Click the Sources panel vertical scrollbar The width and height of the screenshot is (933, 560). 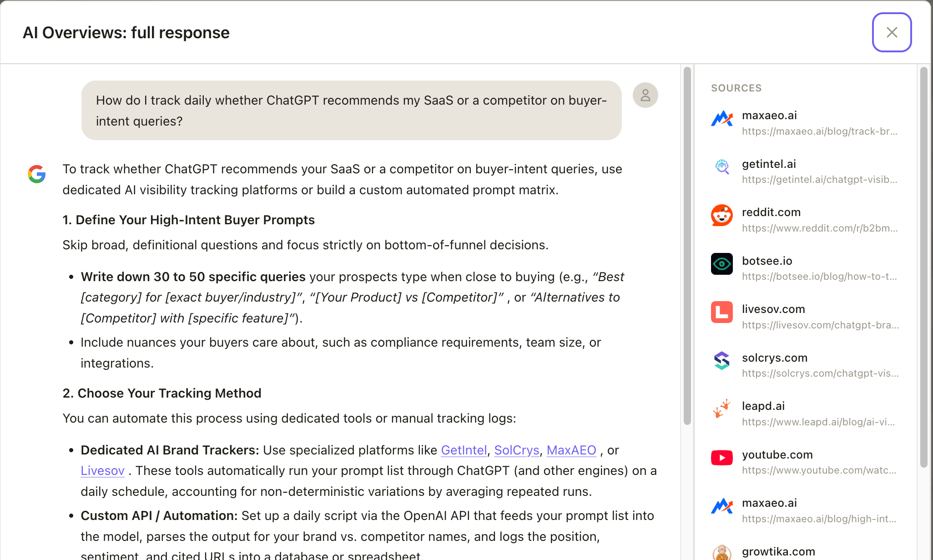923,267
